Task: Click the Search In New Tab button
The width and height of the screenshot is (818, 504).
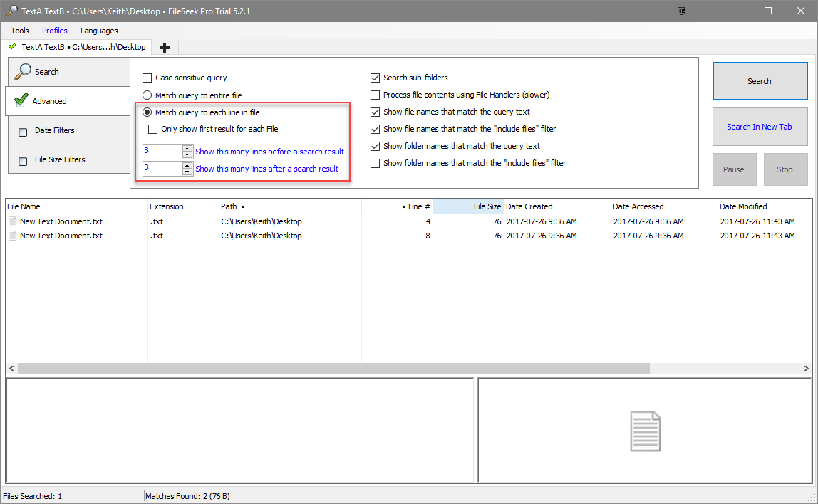Action: (759, 127)
